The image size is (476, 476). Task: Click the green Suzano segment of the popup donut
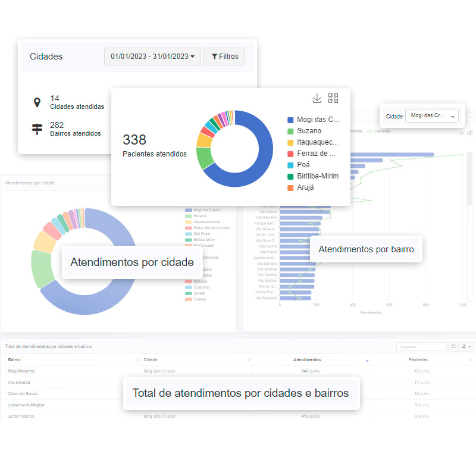(x=204, y=157)
